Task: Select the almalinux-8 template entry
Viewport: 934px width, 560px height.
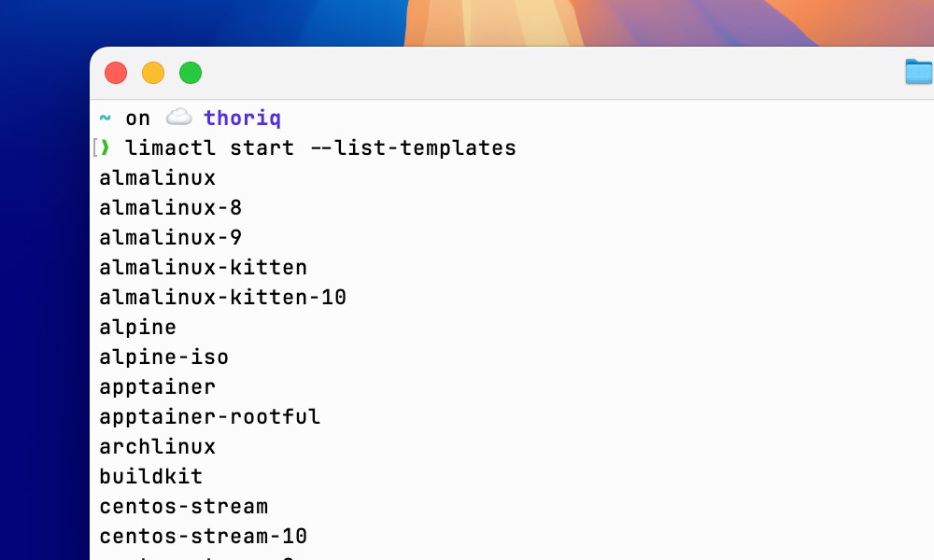Action: point(169,207)
